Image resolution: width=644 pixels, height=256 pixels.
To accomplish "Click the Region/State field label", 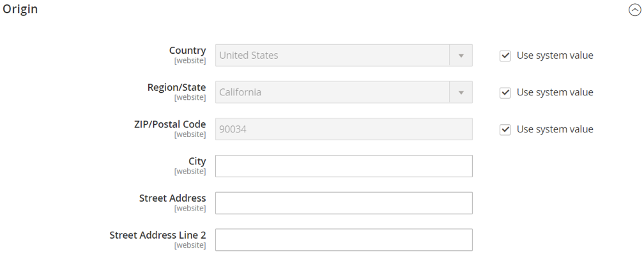I will pos(176,88).
